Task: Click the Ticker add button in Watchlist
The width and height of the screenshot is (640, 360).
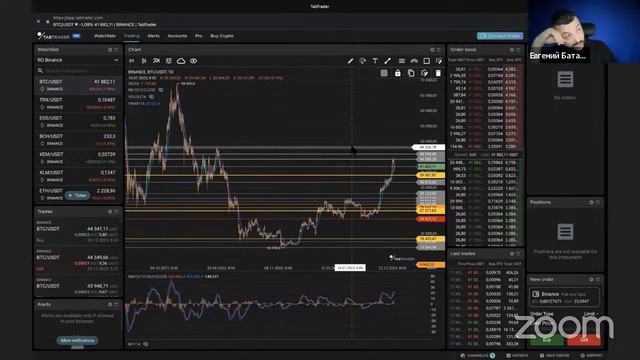Action: tap(78, 196)
